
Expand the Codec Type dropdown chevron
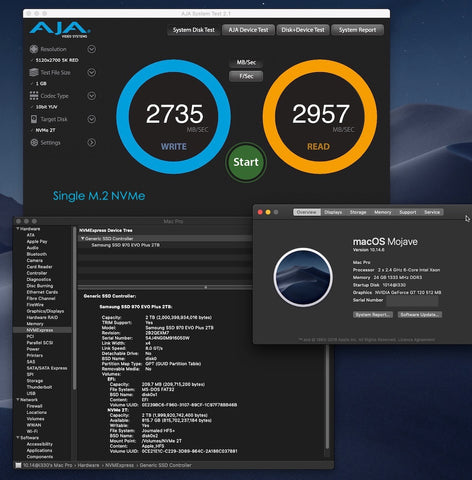92,96
